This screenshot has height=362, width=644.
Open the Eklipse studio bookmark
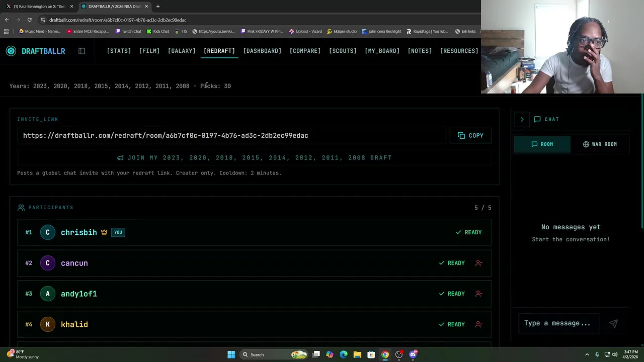[x=342, y=31]
